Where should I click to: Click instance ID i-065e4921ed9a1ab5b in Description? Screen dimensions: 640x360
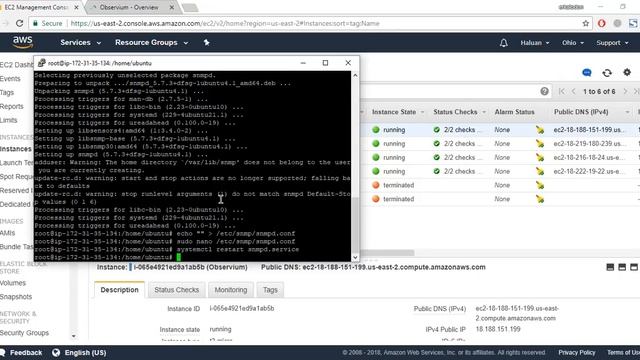point(242,309)
